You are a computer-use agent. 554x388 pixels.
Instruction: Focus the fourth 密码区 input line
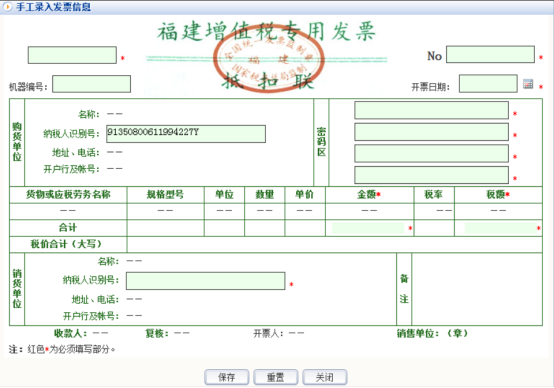pyautogui.click(x=431, y=175)
